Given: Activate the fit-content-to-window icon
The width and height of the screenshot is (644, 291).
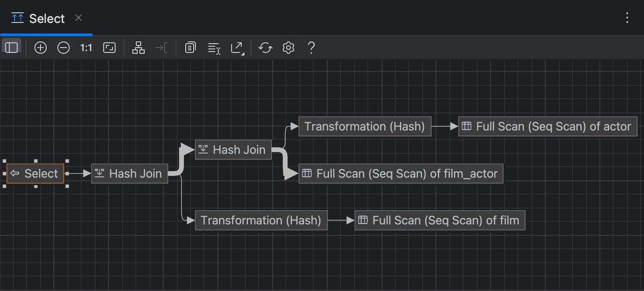Looking at the screenshot, I should (x=109, y=47).
